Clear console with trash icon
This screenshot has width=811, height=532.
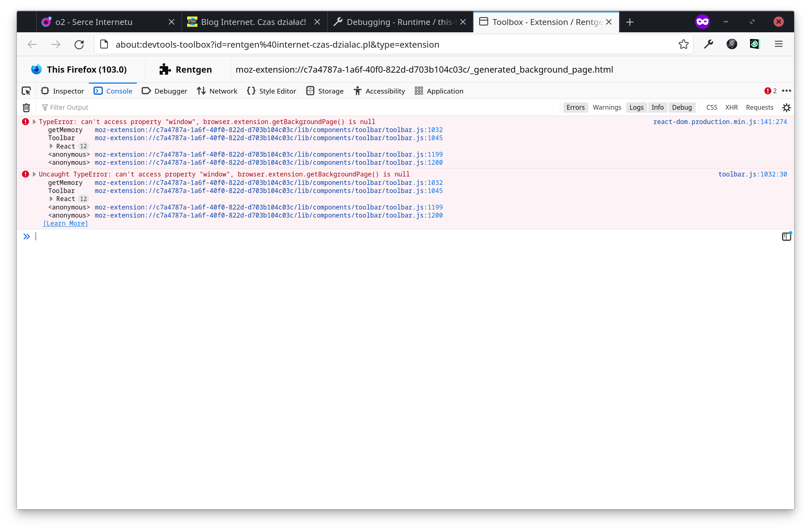pos(26,108)
